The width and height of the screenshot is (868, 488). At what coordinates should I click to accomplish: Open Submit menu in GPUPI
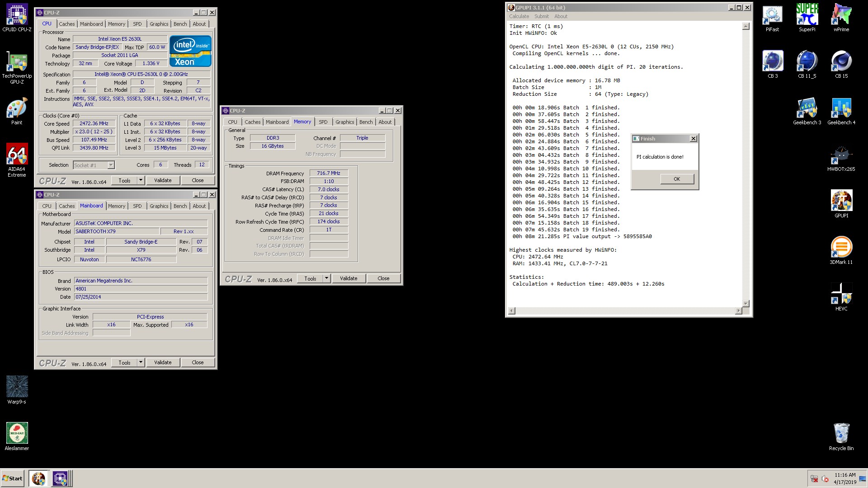(x=541, y=16)
